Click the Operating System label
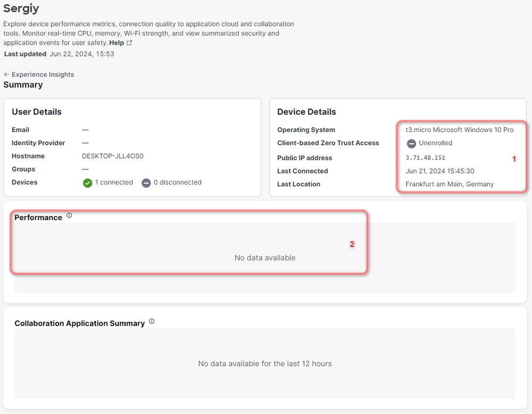This screenshot has width=532, height=414. (x=306, y=130)
